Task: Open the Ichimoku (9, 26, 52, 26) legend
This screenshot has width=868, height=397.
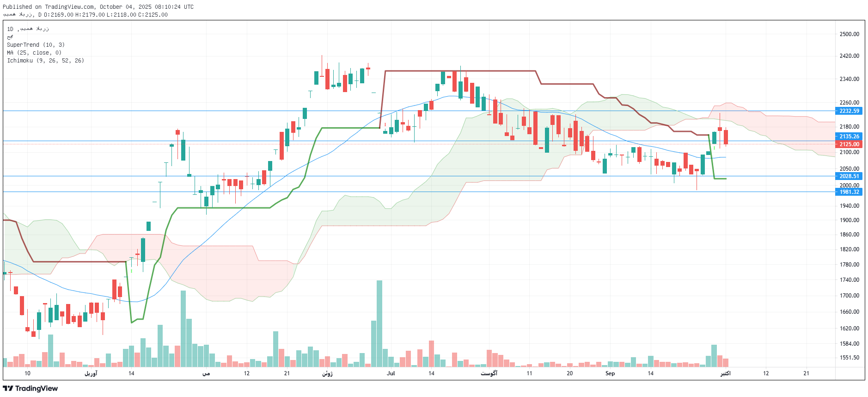Action: click(45, 61)
